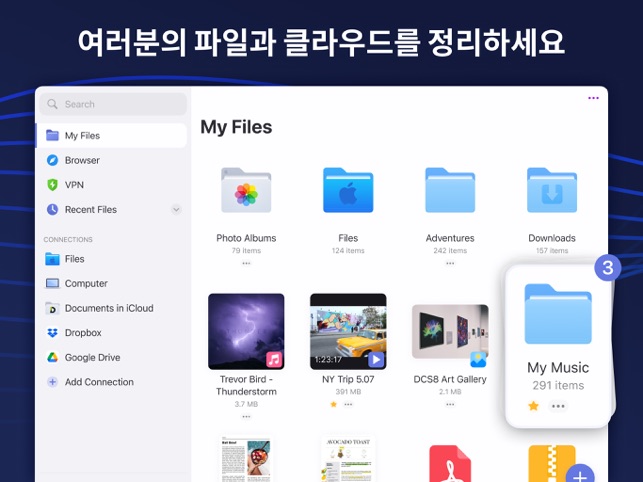643x482 pixels.
Task: Click the Photo Albums label
Action: 246,238
